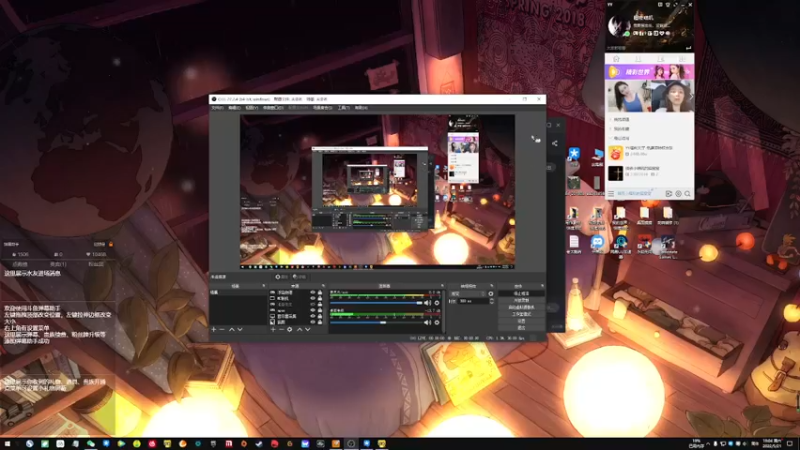Mute the Mic/Aux channel speaker icon
This screenshot has width=800, height=450.
[x=428, y=303]
